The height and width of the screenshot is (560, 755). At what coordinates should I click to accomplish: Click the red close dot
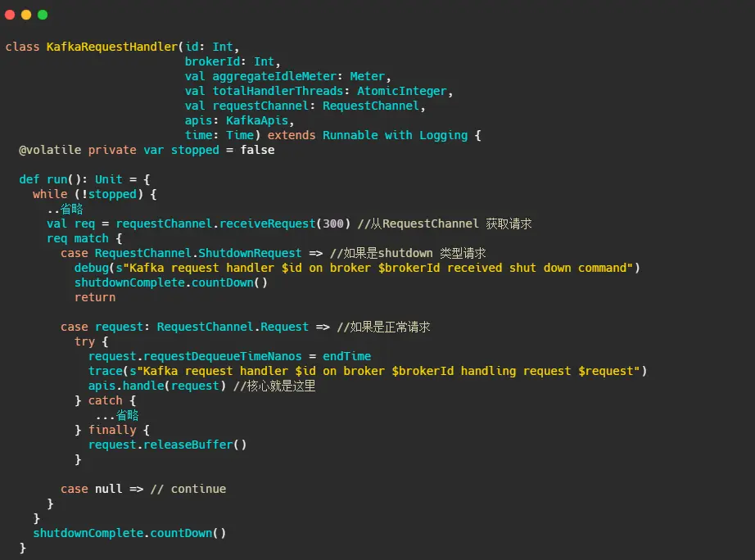(10, 15)
